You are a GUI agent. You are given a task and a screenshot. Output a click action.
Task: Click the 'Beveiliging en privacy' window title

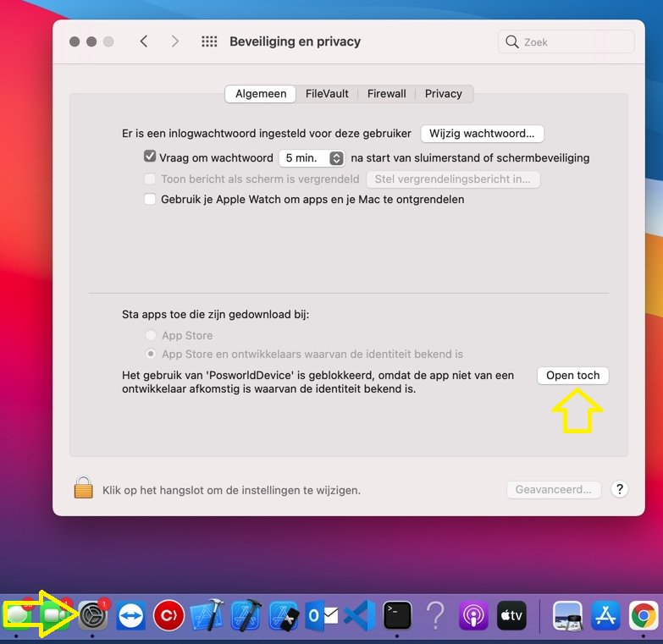tap(296, 41)
